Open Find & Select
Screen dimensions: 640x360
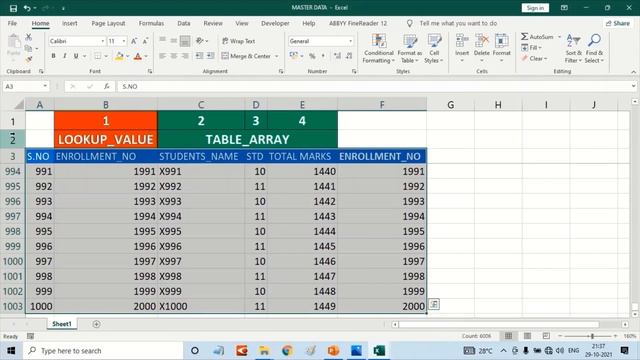[x=594, y=49]
